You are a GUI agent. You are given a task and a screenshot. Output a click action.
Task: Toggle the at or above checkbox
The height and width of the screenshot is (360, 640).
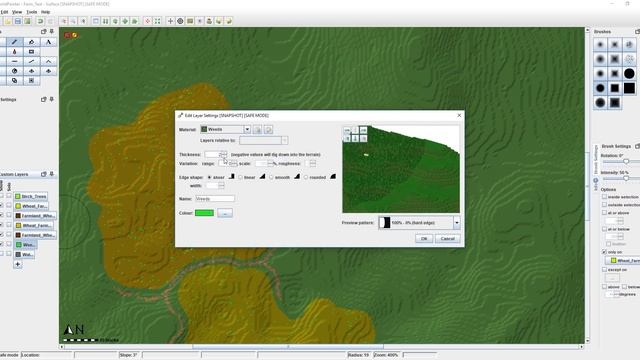(604, 213)
